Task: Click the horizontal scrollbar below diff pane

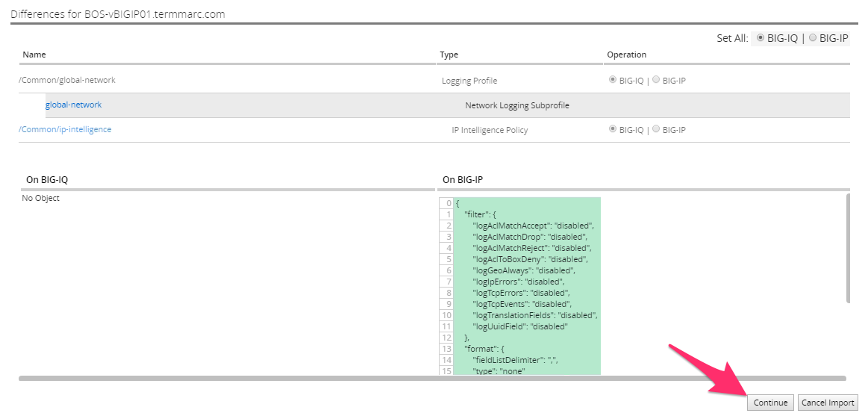Action: click(432, 379)
